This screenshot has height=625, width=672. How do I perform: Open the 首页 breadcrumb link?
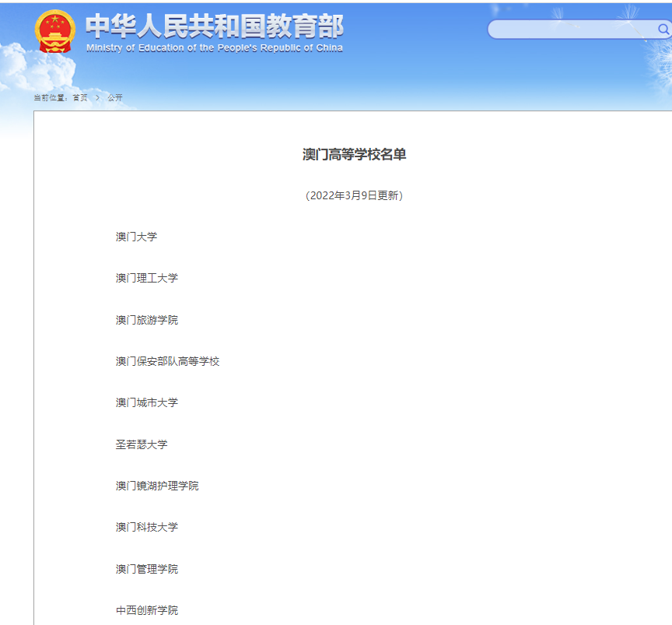[x=79, y=97]
